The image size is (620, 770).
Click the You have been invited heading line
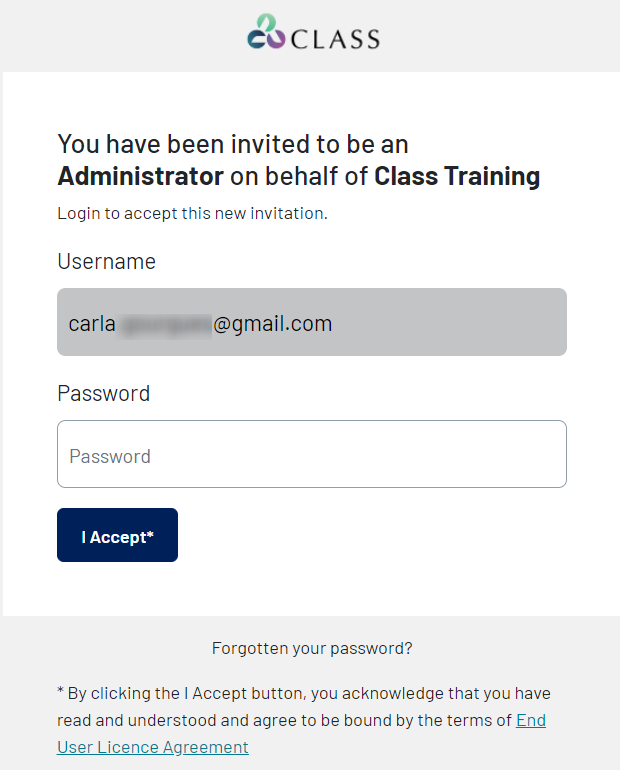(x=233, y=144)
